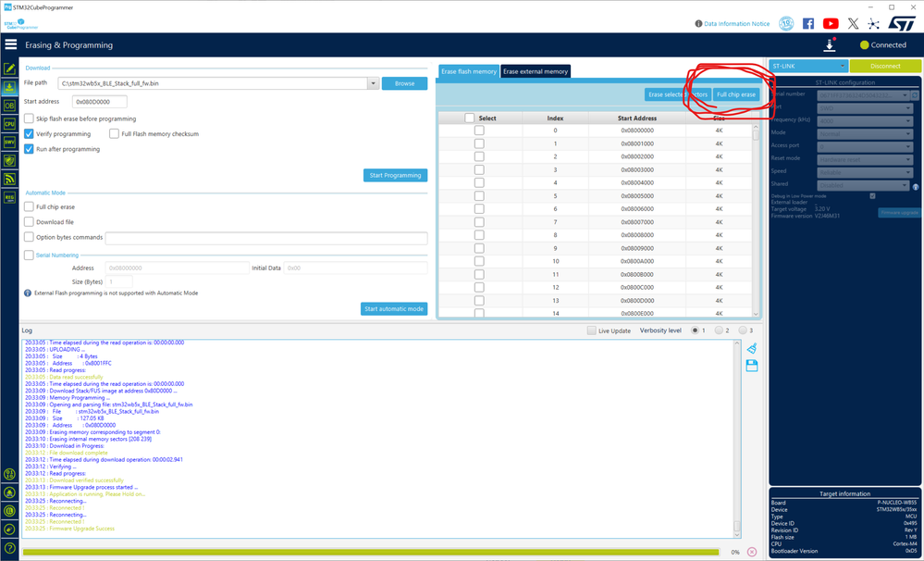The width and height of the screenshot is (924, 561).
Task: Open the REG registers sidebar icon
Action: coord(9,197)
